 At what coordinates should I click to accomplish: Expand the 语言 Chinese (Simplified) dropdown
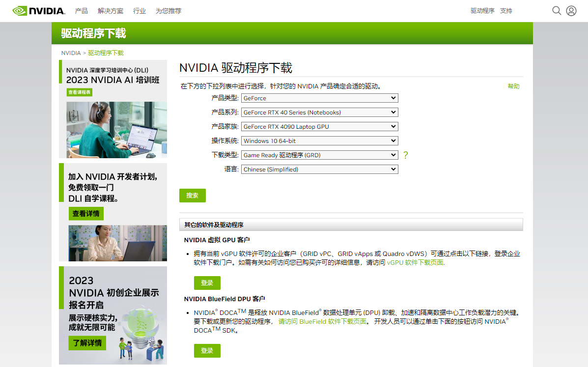319,169
